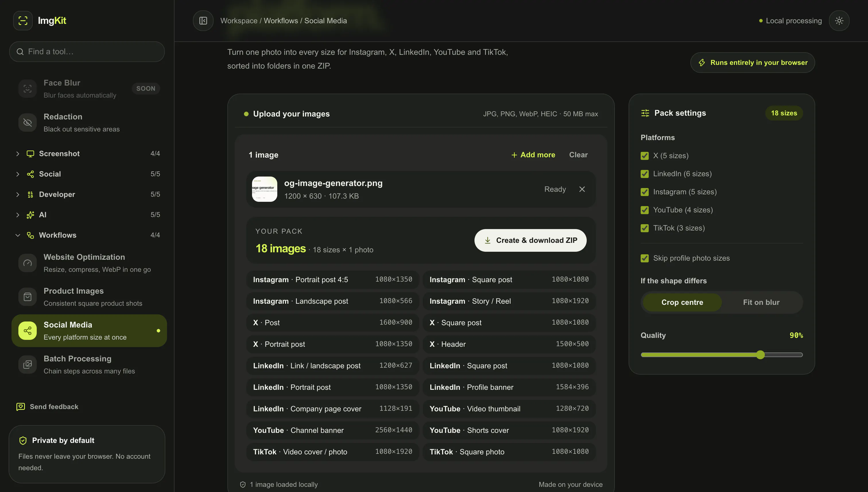Toggle Skip profile photo sizes checkbox

(644, 258)
